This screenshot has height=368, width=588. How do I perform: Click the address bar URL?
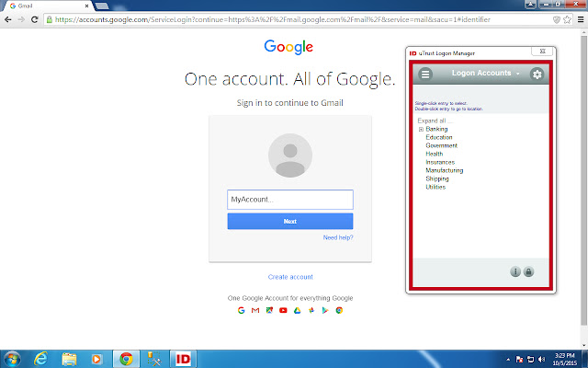(x=273, y=19)
